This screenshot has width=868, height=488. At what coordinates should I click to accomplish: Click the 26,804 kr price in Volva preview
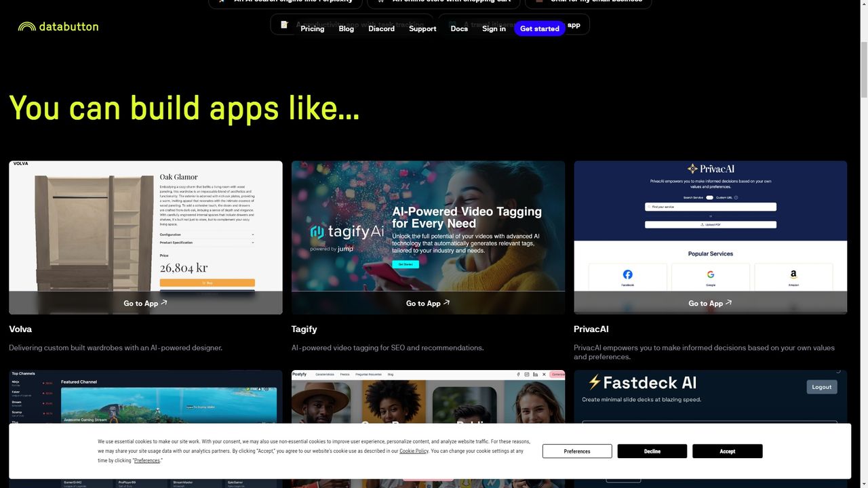pos(182,267)
